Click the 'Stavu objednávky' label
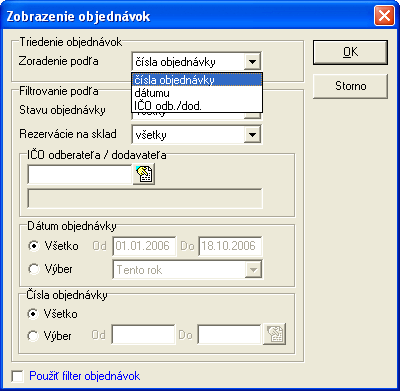 pyautogui.click(x=62, y=110)
